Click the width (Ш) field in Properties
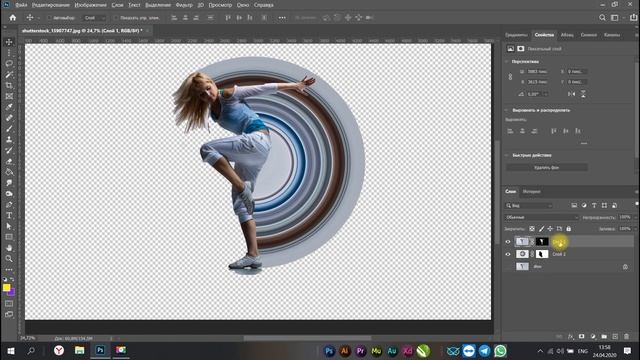Image resolution: width=640 pixels, height=360 pixels. pos(537,71)
